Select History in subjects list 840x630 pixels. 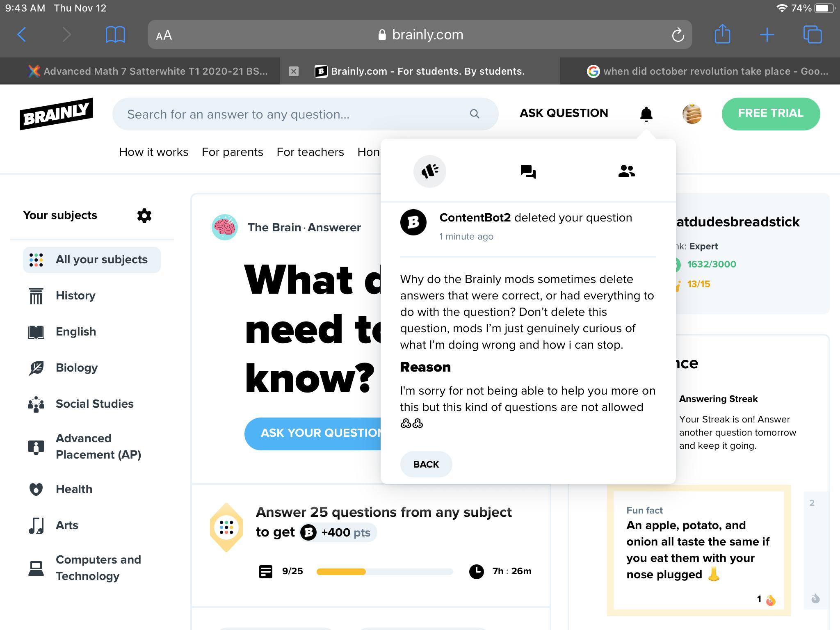tap(75, 296)
